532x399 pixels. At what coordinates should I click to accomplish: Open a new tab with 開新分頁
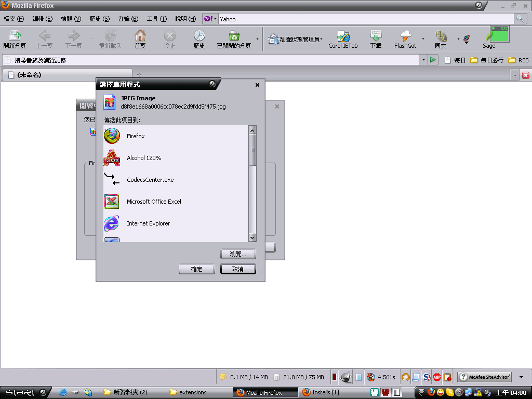pos(15,39)
